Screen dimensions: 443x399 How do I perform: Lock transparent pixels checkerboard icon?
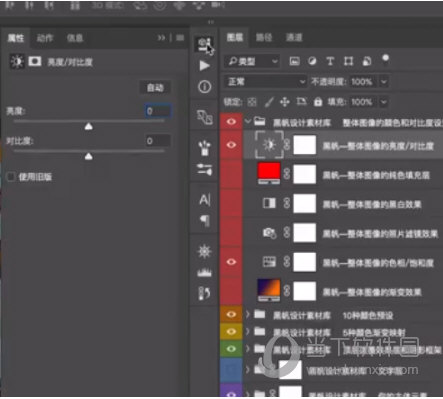(252, 102)
